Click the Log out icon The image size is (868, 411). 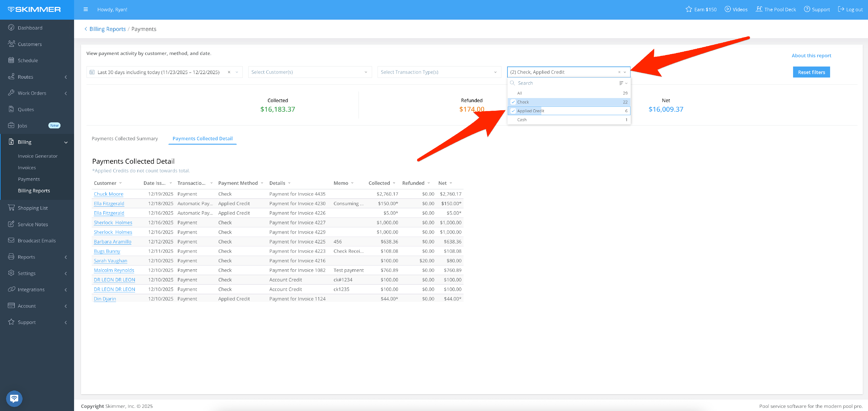click(841, 10)
